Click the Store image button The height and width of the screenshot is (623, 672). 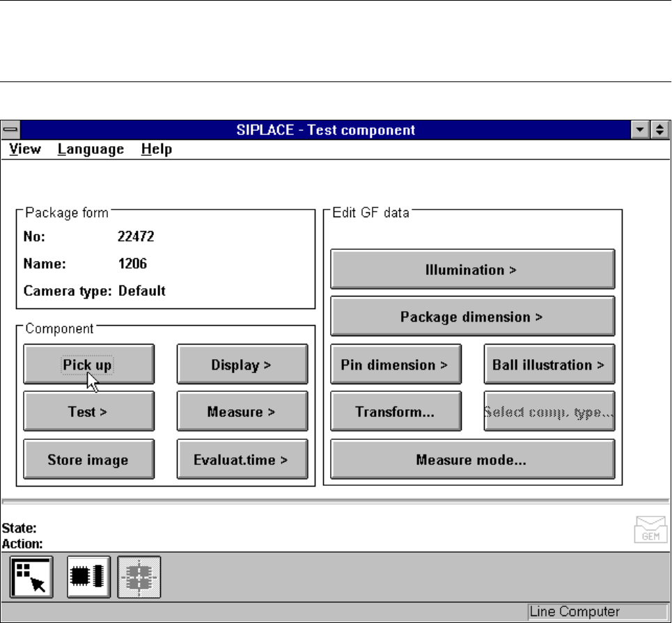pos(88,459)
